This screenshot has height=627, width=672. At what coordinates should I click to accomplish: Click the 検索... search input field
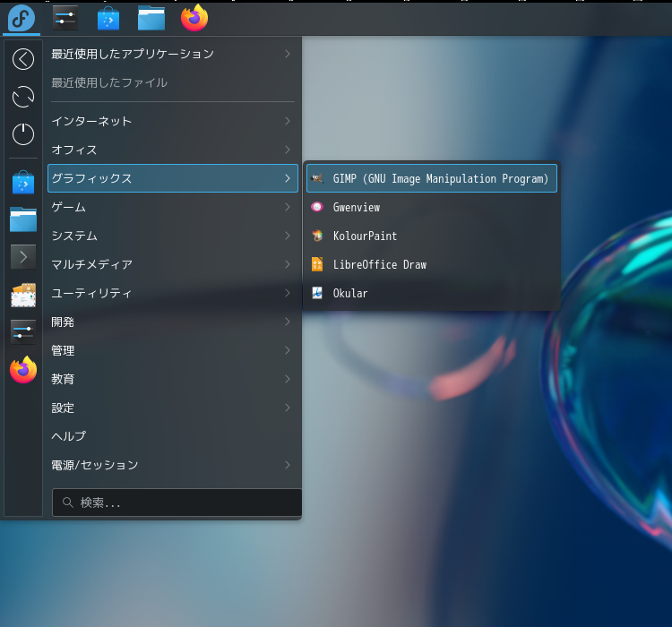click(177, 502)
